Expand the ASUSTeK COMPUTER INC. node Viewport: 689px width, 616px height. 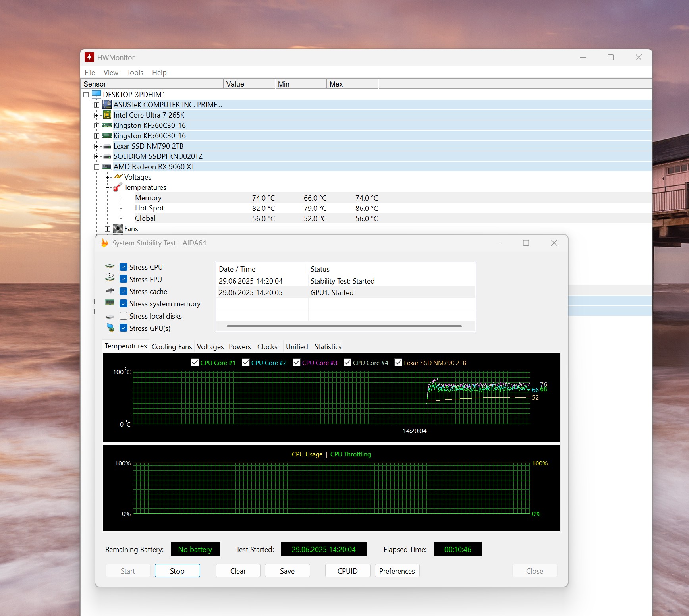[96, 105]
